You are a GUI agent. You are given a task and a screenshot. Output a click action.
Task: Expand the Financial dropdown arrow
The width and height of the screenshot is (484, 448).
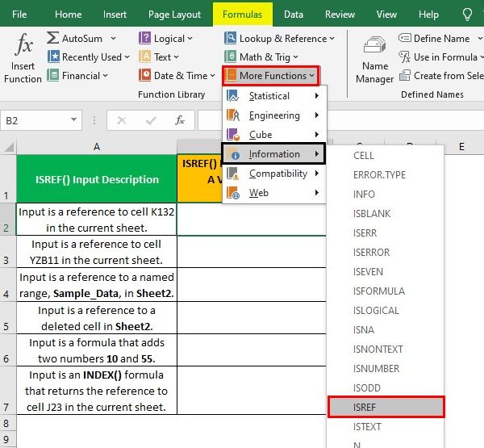pos(105,75)
